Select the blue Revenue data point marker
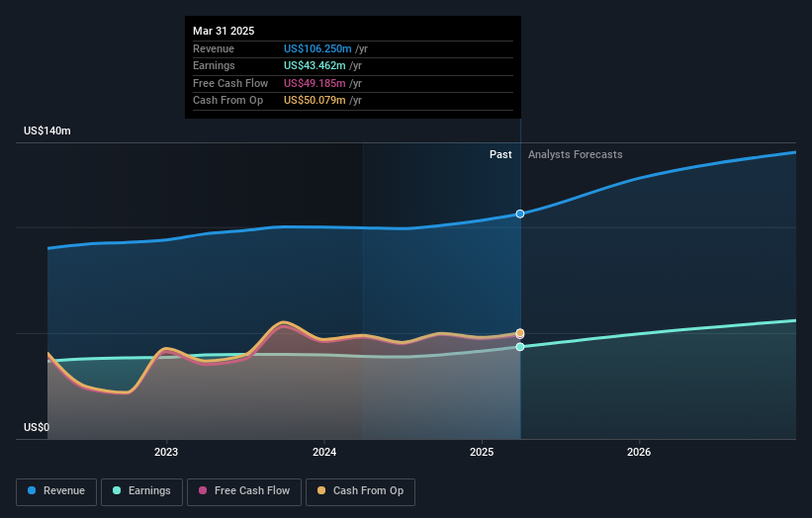 (x=520, y=214)
